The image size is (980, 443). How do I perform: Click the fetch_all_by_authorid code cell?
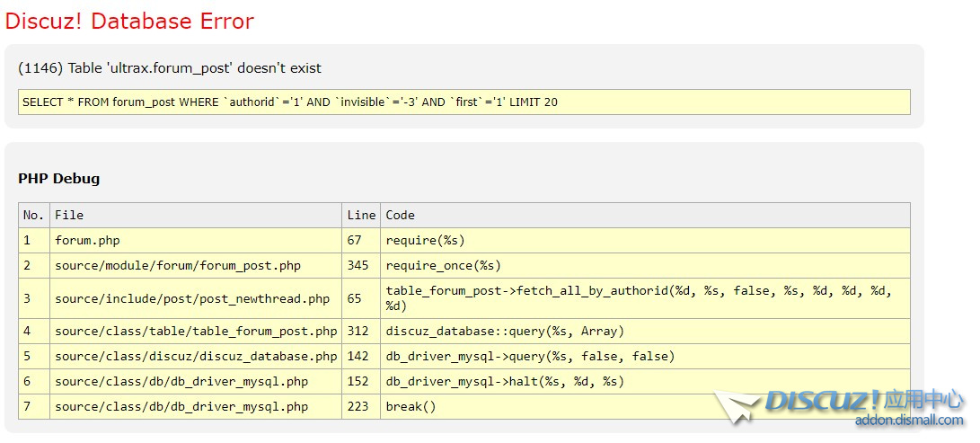(x=645, y=298)
